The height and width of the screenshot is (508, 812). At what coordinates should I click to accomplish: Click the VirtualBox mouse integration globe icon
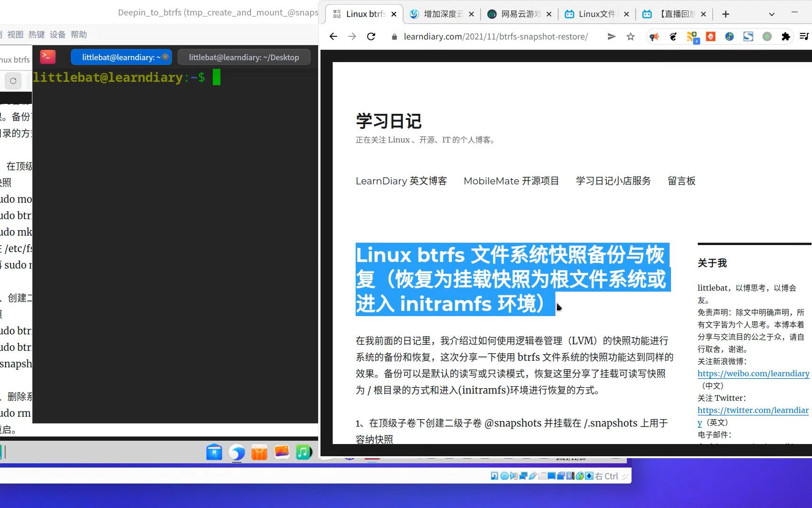pyautogui.click(x=580, y=476)
